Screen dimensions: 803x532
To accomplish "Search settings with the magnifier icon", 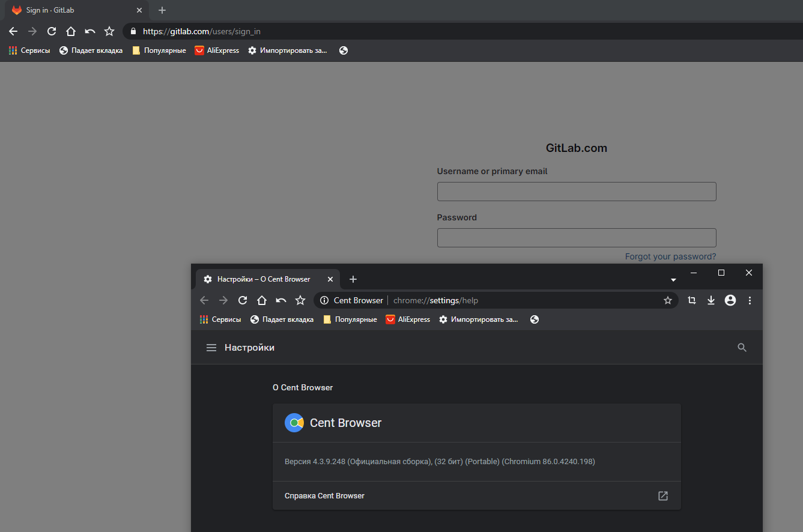I will [742, 348].
